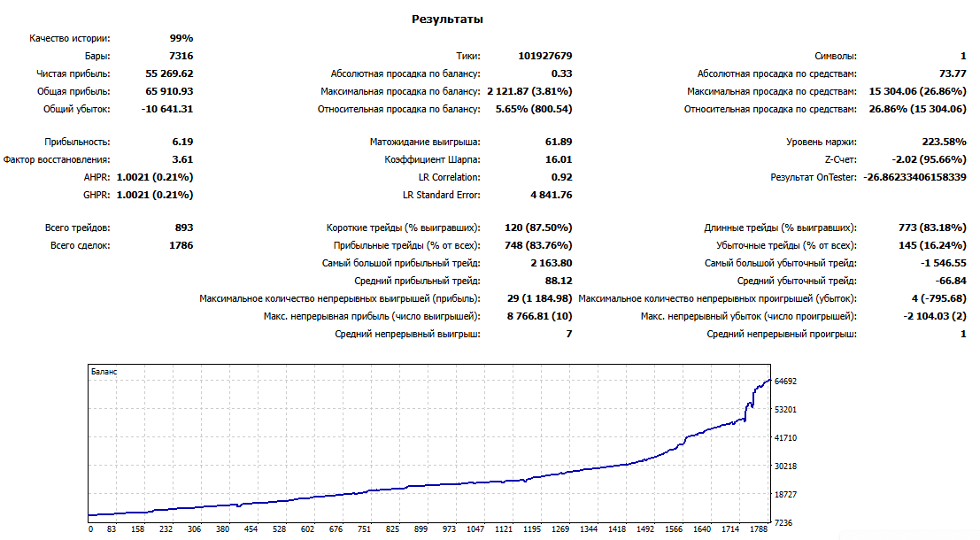Click the ticks value 101927679

[545, 56]
